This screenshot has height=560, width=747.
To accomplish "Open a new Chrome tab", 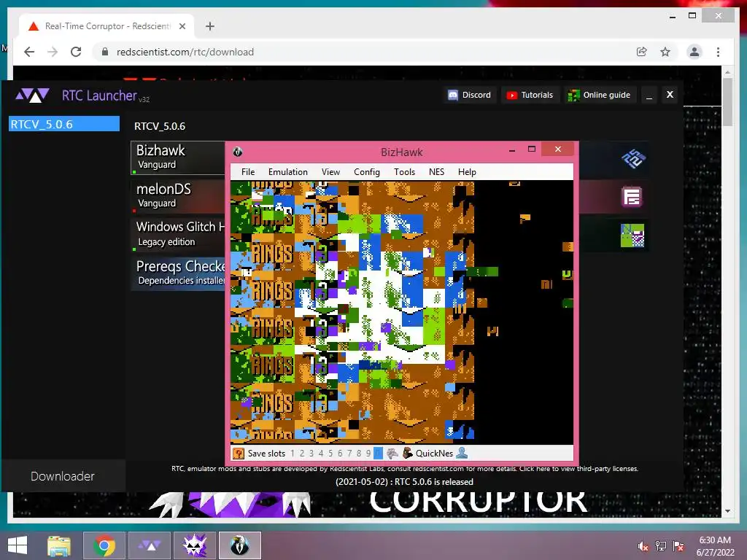I will [x=210, y=26].
